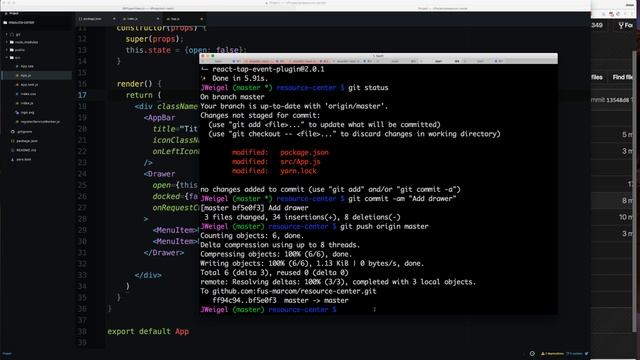640x360 pixels.
Task: Click the terminal window title bar
Action: [378, 56]
